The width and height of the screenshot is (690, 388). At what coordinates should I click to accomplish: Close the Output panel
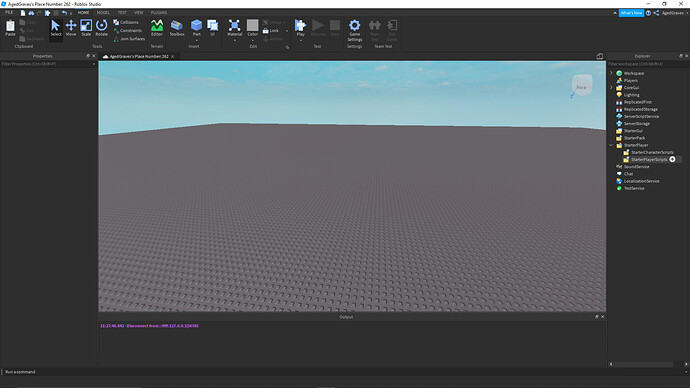[602, 317]
